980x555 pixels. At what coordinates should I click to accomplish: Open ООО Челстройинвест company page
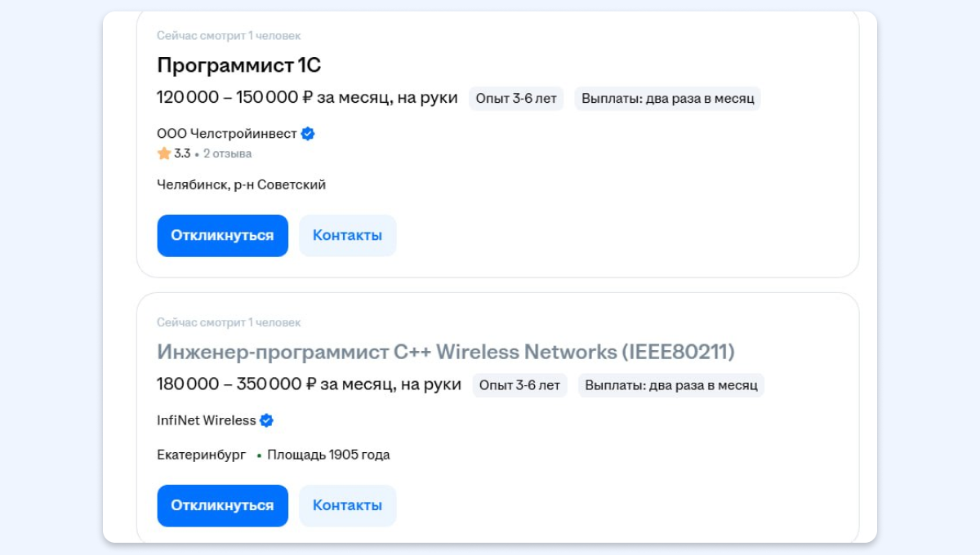227,134
